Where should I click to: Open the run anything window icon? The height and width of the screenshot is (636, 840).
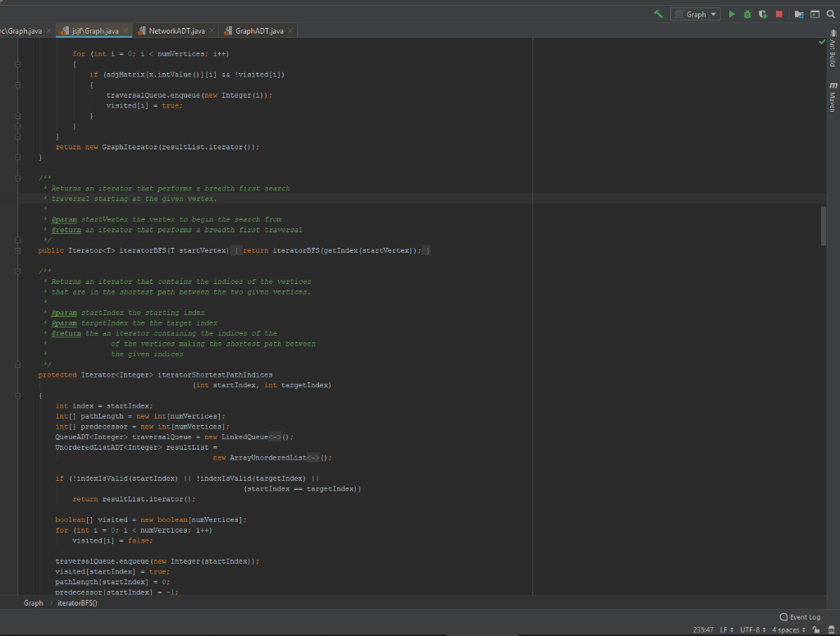[x=815, y=14]
